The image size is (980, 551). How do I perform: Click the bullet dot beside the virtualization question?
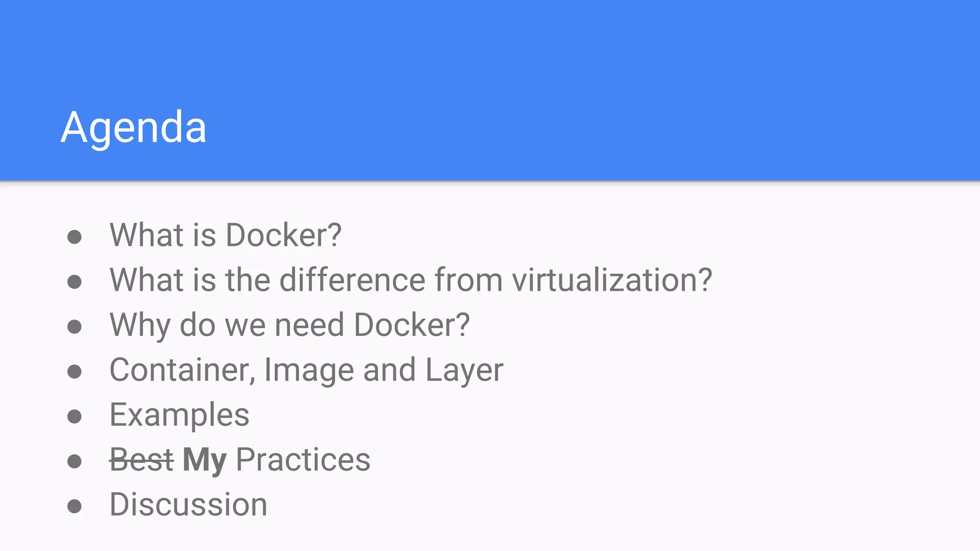pos(74,282)
